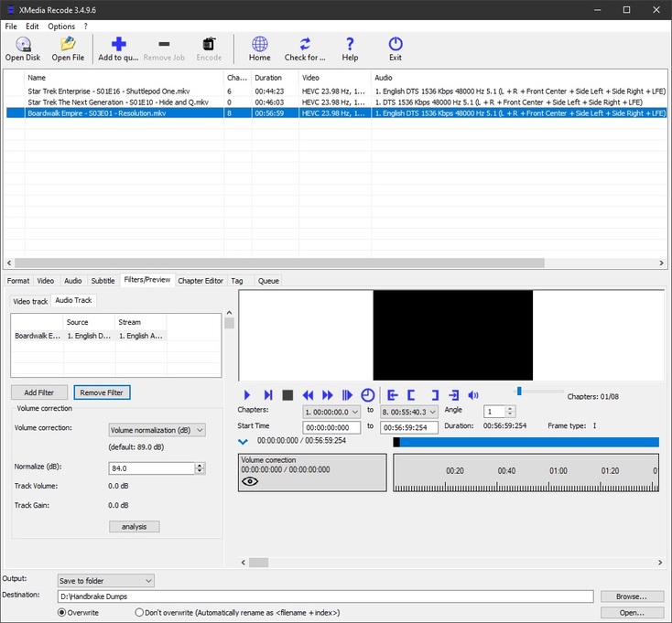
Task: Open the Home globe icon
Action: pyautogui.click(x=260, y=44)
